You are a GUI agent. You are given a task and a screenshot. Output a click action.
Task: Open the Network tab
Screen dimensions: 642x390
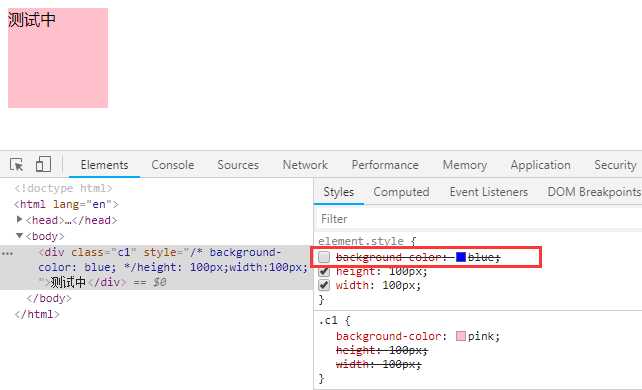305,165
